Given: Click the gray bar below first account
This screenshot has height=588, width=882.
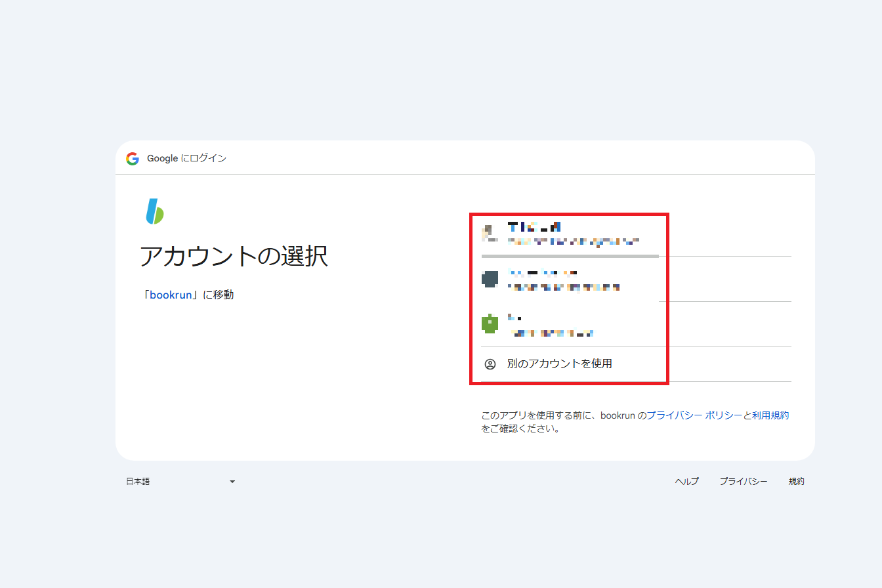Looking at the screenshot, I should (570, 256).
